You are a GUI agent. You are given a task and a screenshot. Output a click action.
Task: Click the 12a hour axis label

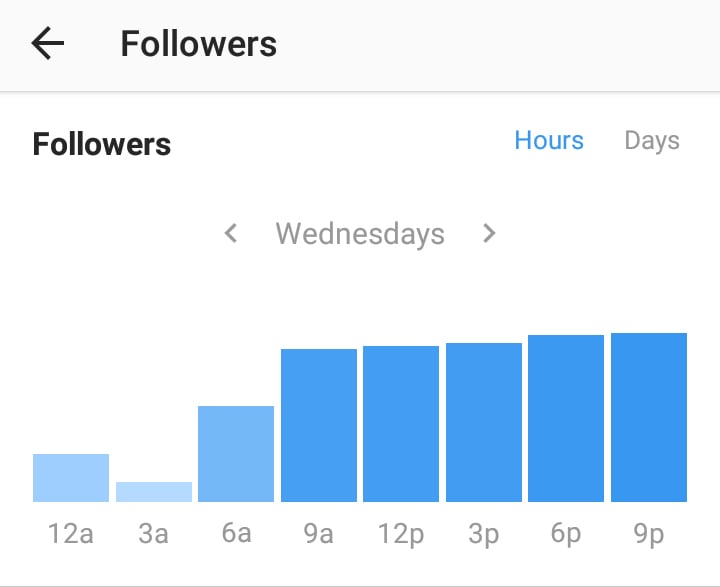coord(71,534)
